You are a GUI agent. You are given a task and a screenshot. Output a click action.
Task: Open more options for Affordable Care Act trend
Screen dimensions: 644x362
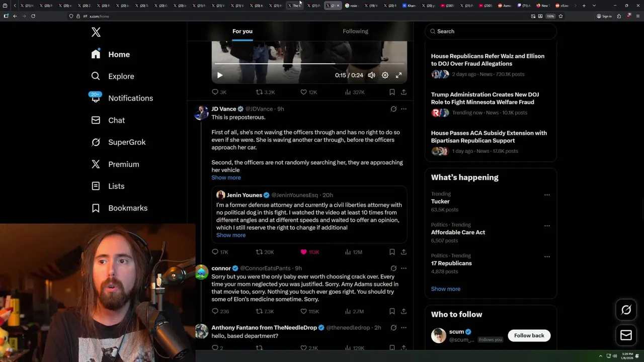point(547,226)
